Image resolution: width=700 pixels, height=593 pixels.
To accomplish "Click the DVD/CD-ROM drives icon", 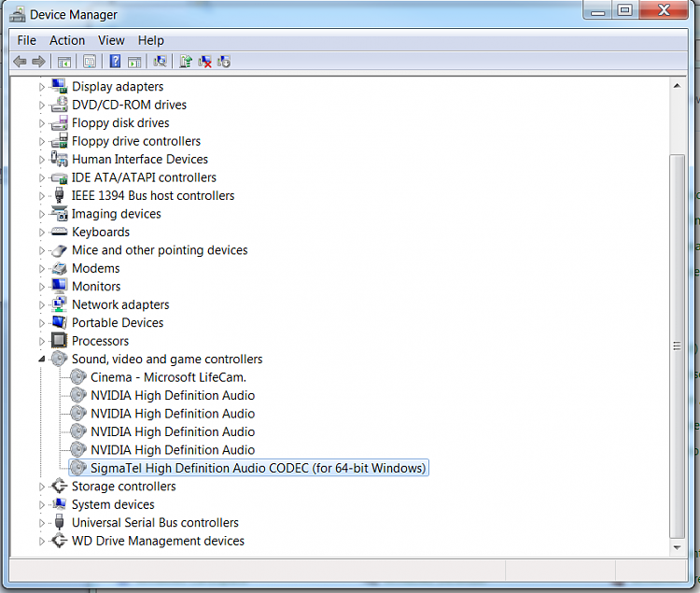I will 59,105.
